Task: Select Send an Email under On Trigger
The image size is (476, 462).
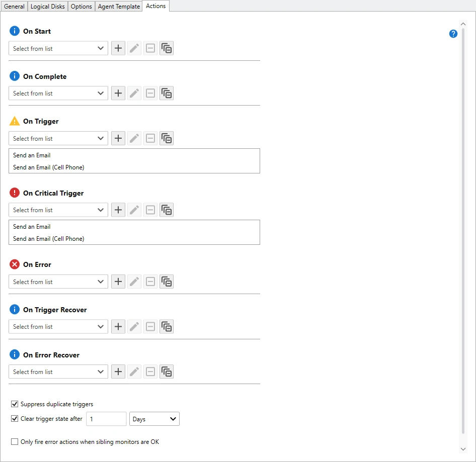Action: tap(32, 155)
